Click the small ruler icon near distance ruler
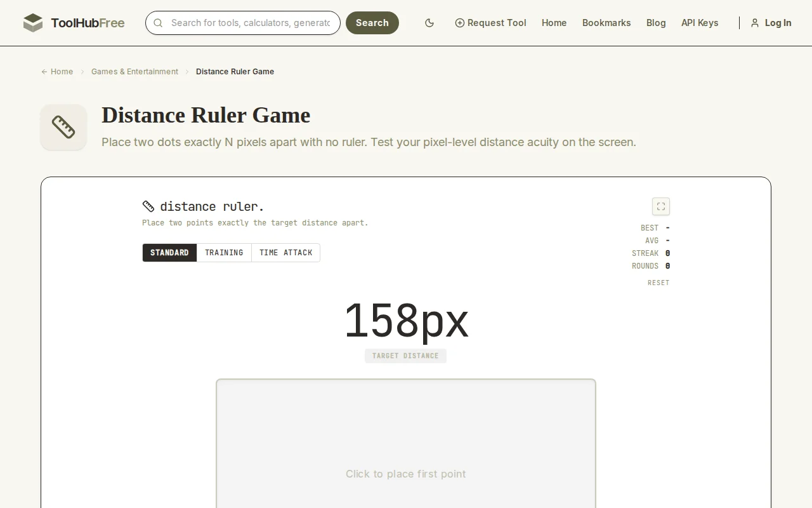Viewport: 812px width, 508px height. [148, 206]
